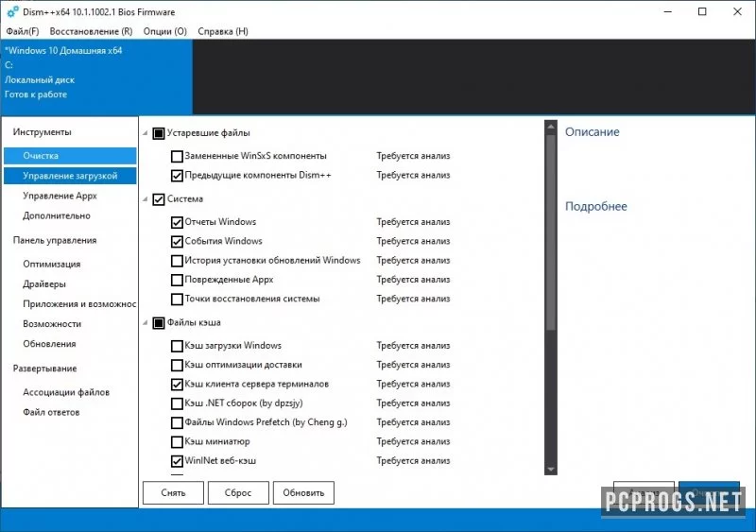Uncheck События Windows
756x532 pixels.
click(x=177, y=242)
